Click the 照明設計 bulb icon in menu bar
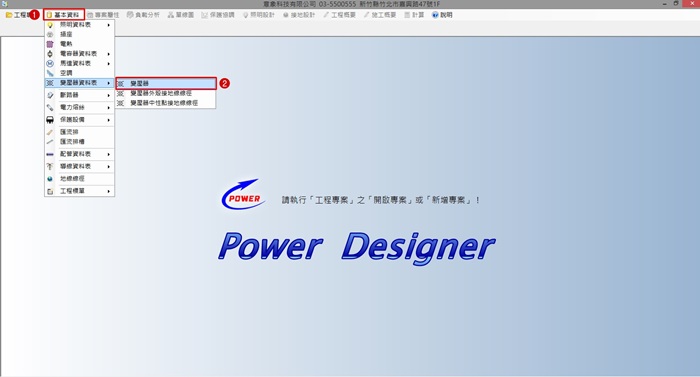 click(246, 15)
